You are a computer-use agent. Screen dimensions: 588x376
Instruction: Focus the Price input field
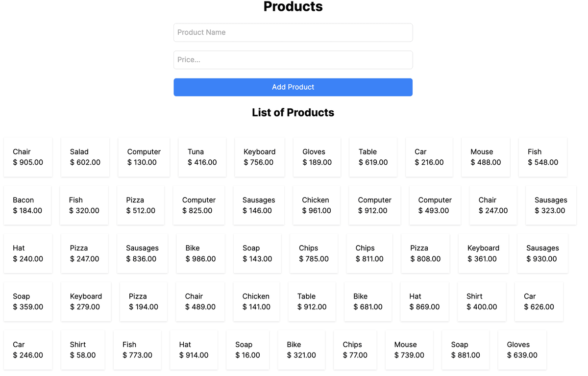coord(293,60)
